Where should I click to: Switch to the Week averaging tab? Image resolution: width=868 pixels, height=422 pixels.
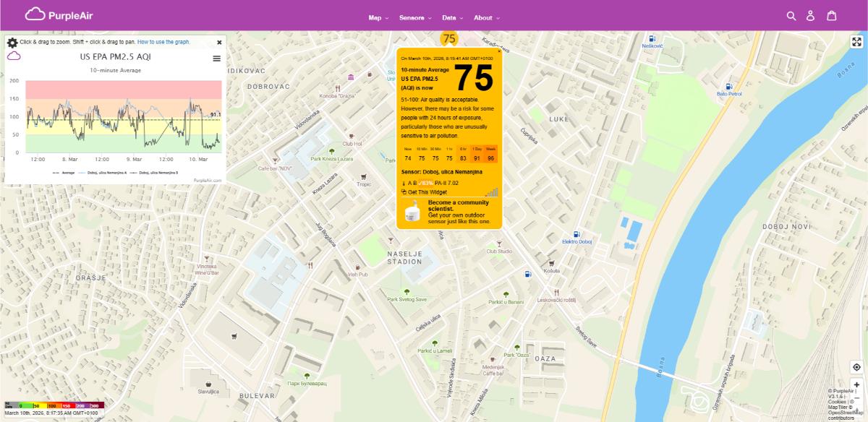[491, 150]
